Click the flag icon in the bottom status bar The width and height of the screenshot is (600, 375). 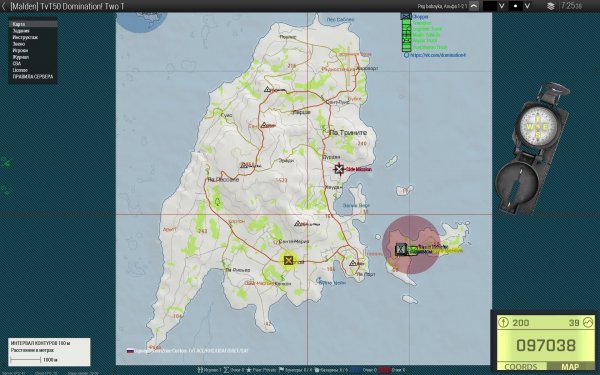coord(281,370)
